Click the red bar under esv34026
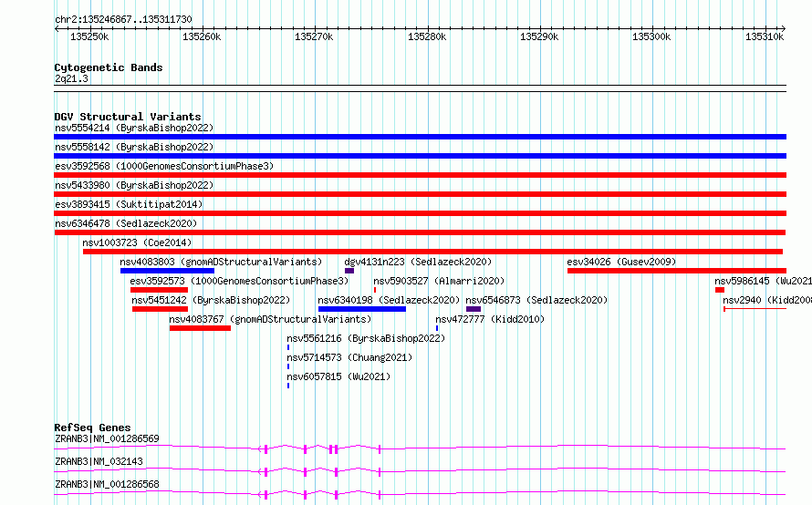812x505 pixels. tap(677, 271)
